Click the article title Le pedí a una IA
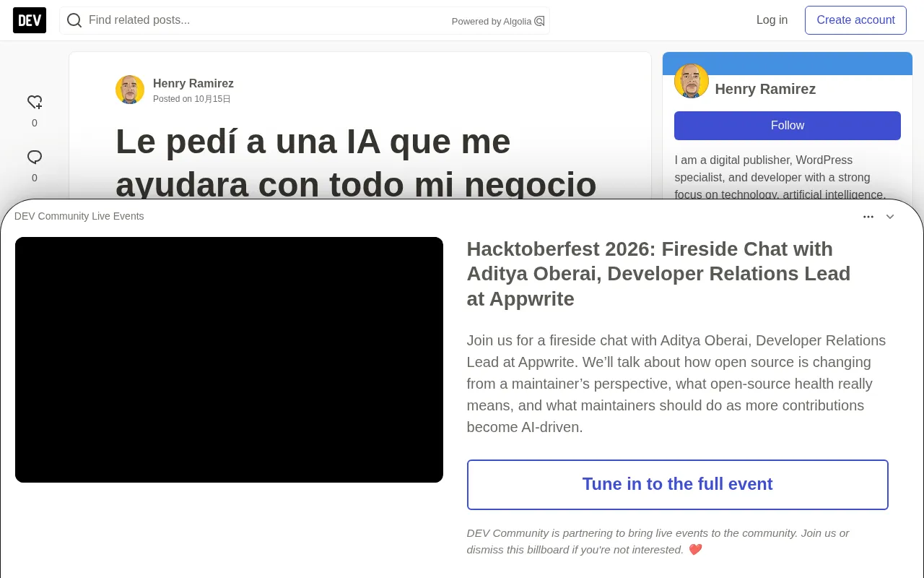 click(356, 163)
